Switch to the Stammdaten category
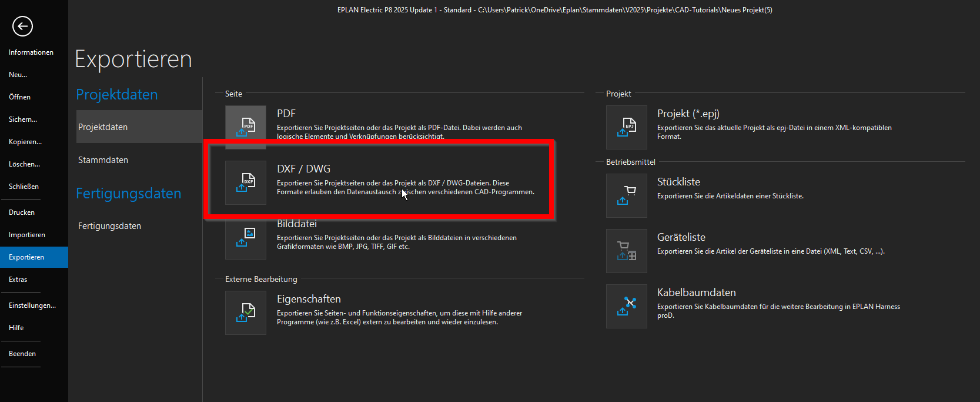 (139, 160)
